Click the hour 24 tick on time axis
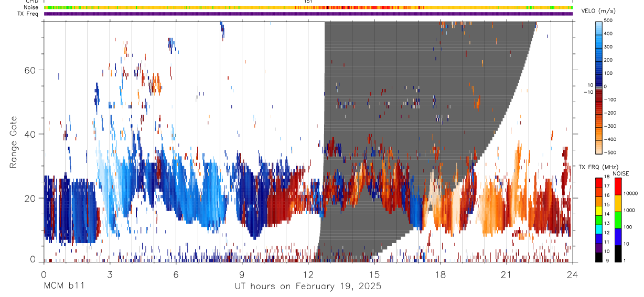 point(573,274)
